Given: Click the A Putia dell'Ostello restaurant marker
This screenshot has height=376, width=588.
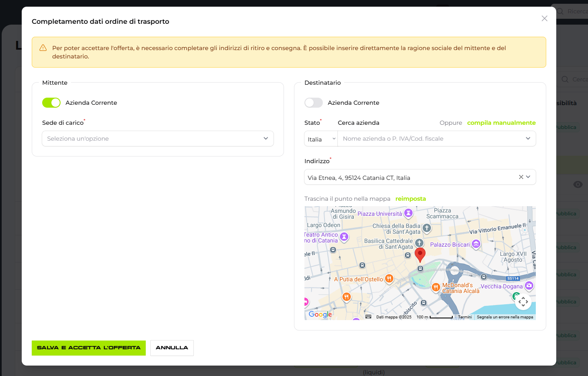Looking at the screenshot, I should point(389,279).
